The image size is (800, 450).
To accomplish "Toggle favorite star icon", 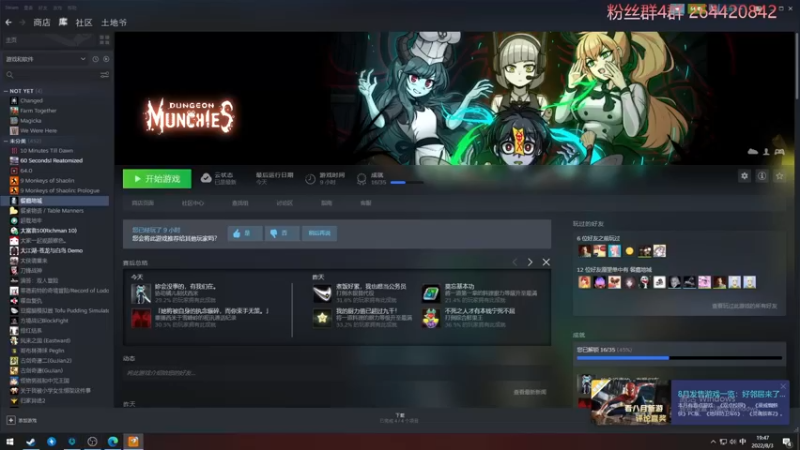I will pos(780,176).
